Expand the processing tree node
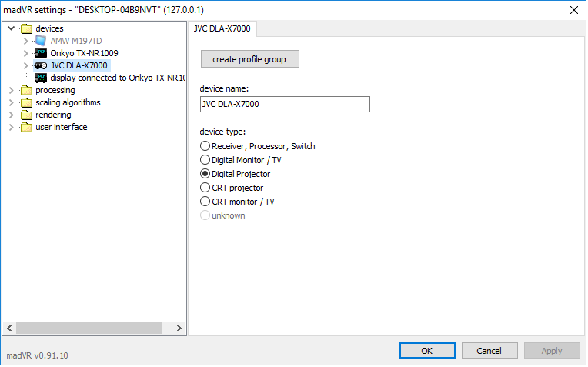This screenshot has height=367, width=588. (12, 90)
